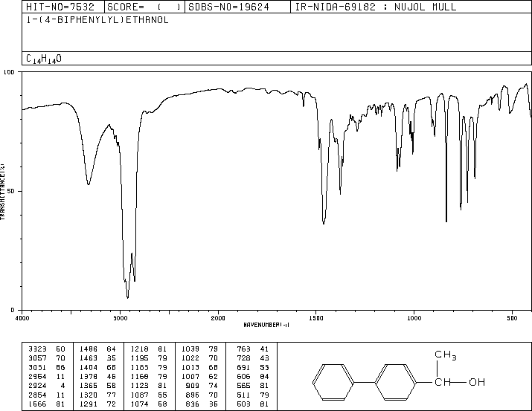Choose peak value 896 in the table
Viewport: 532px width, 411px height.
[193, 395]
